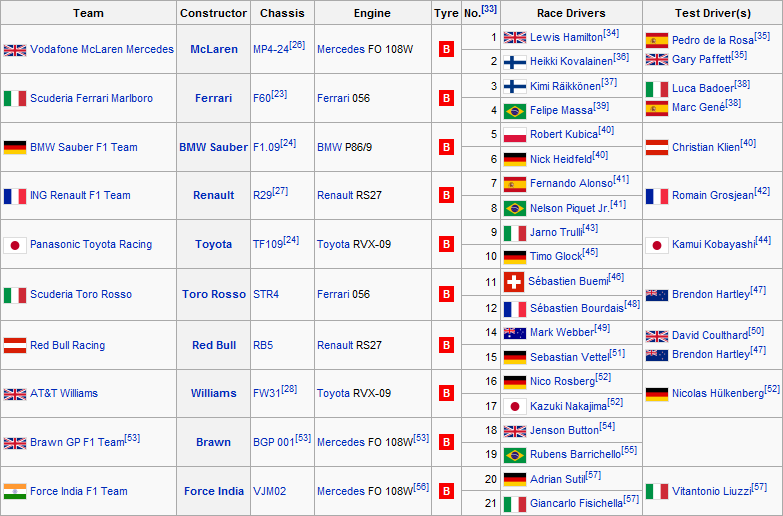Follow the Nico Rosberg link
The width and height of the screenshot is (783, 516).
click(562, 381)
